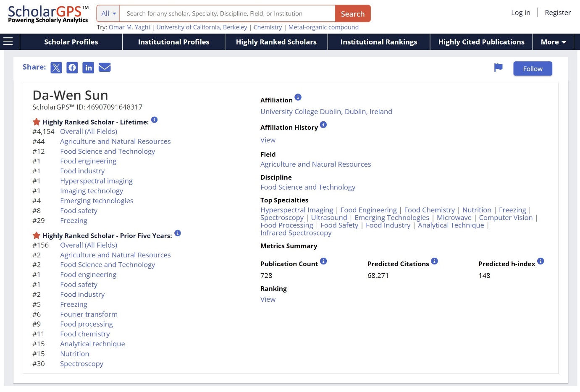Open the Affiliation info tooltip
580x392 pixels.
click(298, 97)
